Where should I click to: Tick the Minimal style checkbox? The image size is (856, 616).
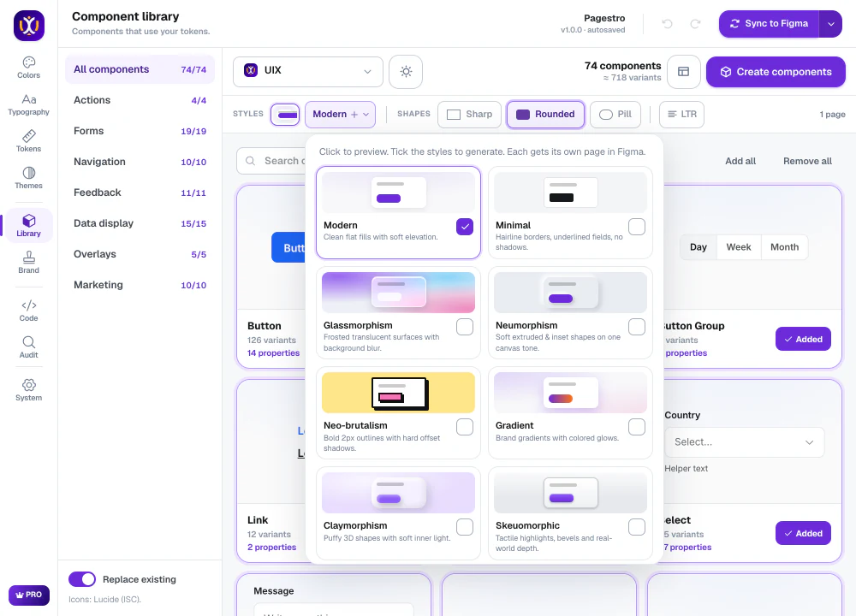click(637, 227)
